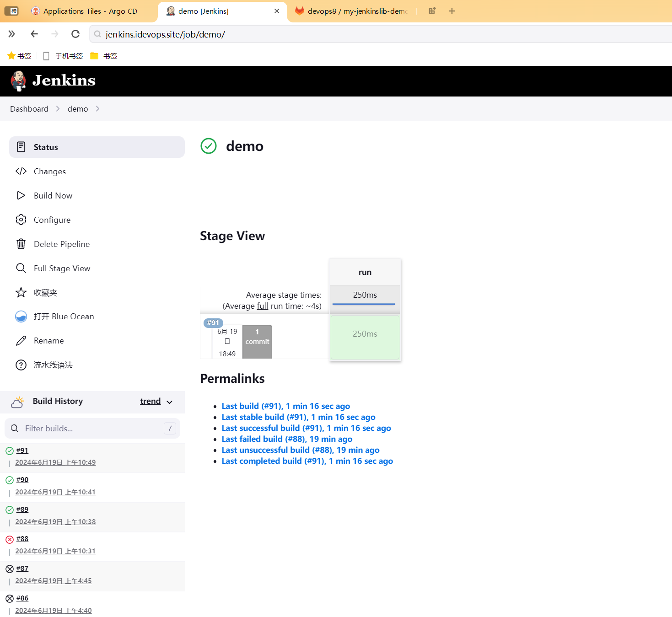The height and width of the screenshot is (617, 672).
Task: Open the browser sidebar double-chevron icon
Action: click(x=12, y=34)
